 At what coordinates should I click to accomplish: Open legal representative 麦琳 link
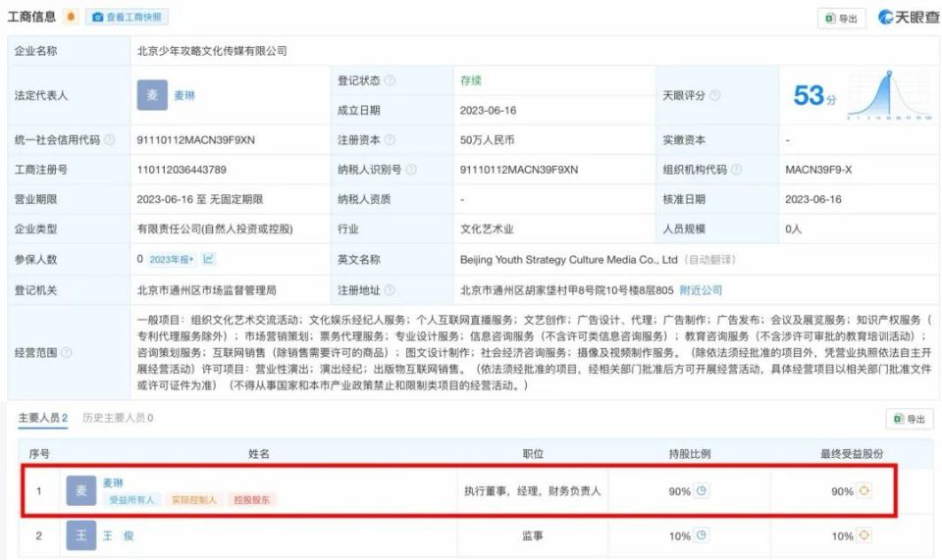pos(184,95)
